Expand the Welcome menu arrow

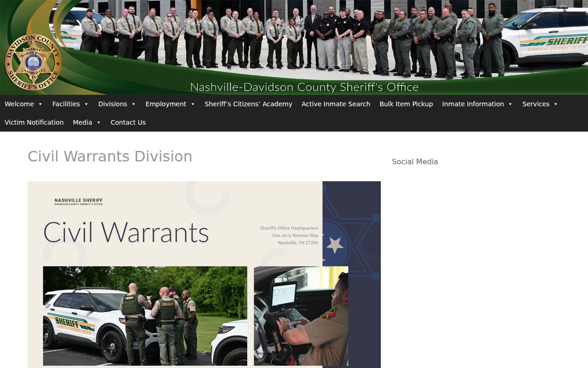40,104
